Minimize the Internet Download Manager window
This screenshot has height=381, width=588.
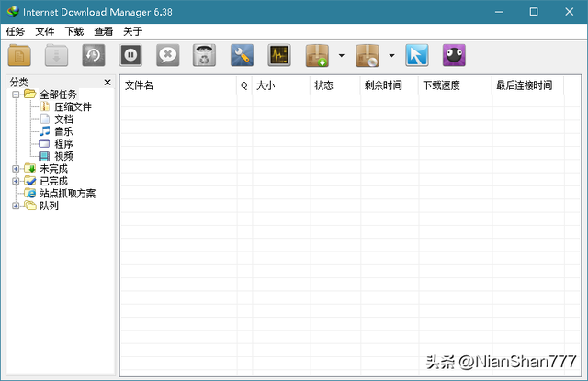pos(499,12)
